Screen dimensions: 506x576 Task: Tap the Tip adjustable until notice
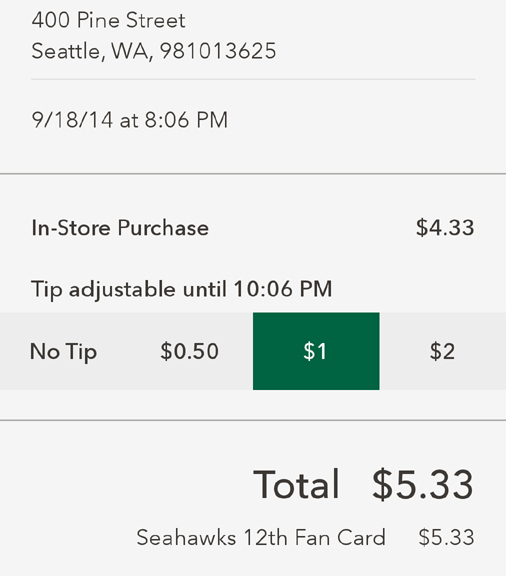click(182, 289)
